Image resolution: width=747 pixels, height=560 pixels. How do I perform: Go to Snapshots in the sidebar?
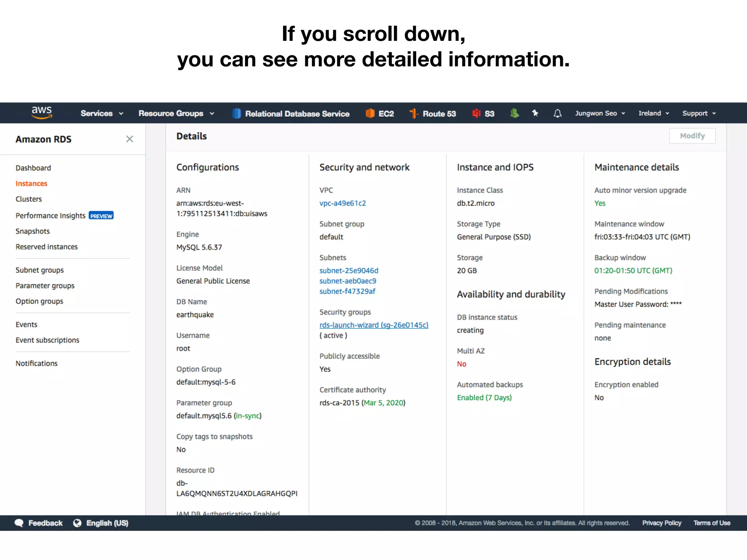[x=32, y=231]
